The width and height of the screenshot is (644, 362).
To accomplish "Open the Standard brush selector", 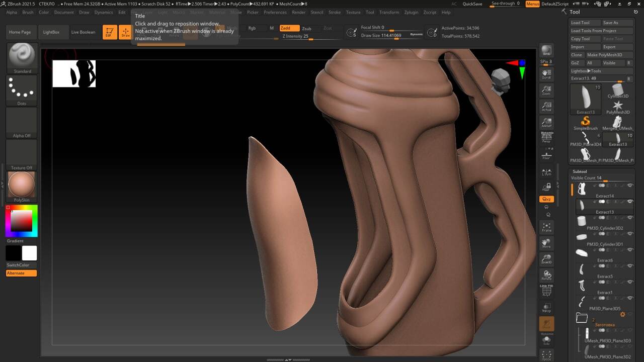I will coord(22,58).
